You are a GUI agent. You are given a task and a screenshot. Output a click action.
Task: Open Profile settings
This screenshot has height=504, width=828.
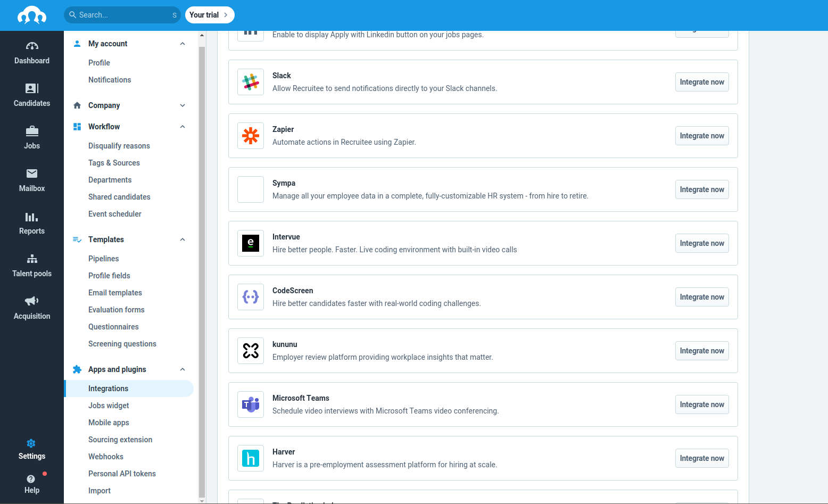99,63
